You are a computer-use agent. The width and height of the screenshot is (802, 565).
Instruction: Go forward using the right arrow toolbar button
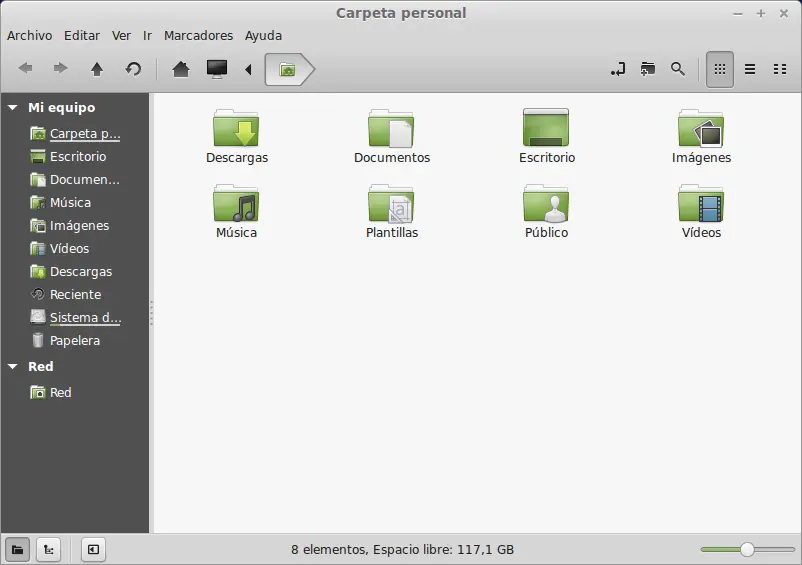point(60,69)
